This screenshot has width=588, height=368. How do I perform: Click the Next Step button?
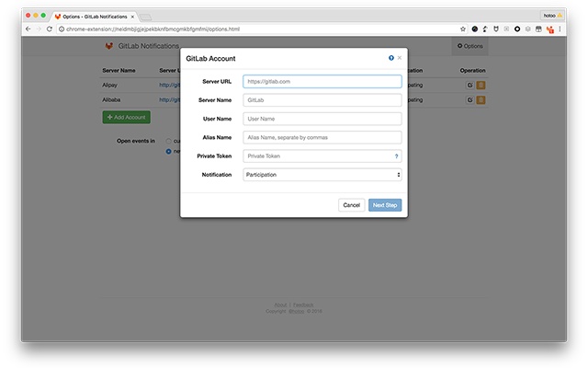[x=385, y=205]
